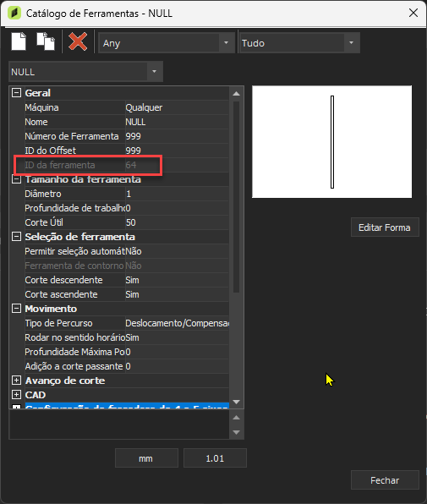The width and height of the screenshot is (427, 504).
Task: Select the Máquina value Qualquer
Action: (177, 107)
